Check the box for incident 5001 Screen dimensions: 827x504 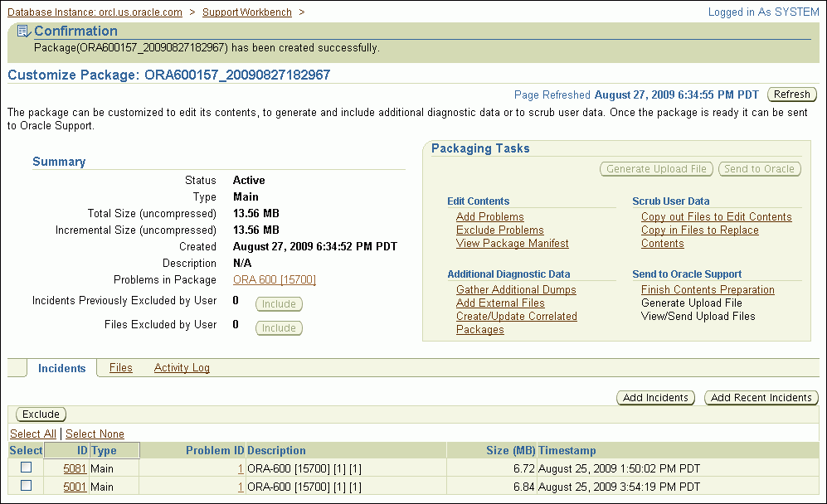click(x=26, y=486)
